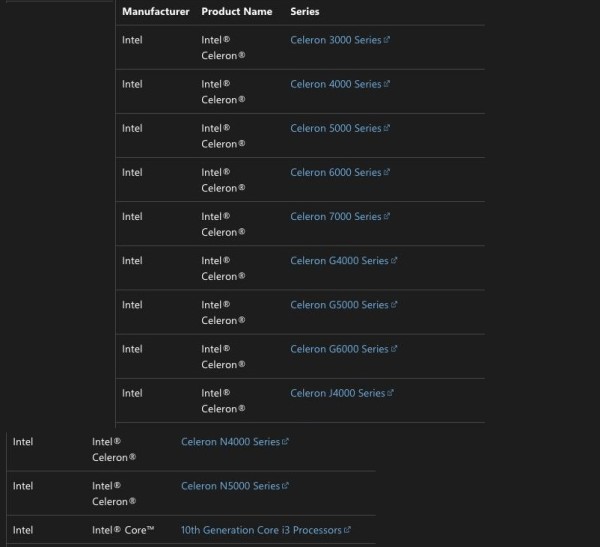Click Intel manufacturer cell in Celeron G5000 row
The image size is (600, 547).
click(x=132, y=305)
